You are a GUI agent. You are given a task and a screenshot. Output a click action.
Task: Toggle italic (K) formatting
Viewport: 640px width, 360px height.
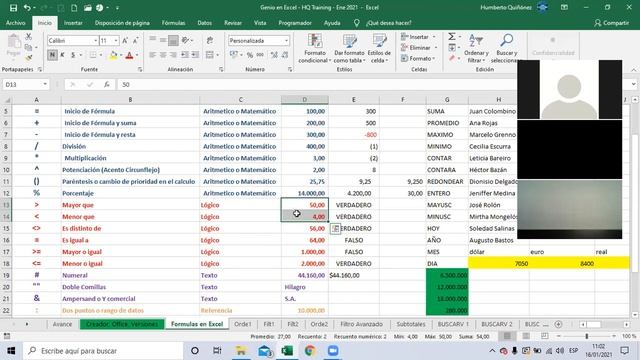(x=62, y=55)
